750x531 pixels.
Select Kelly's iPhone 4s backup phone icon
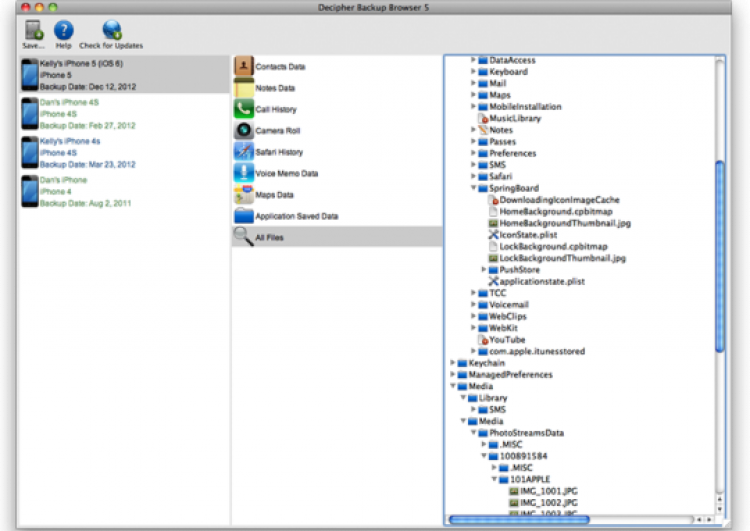pyautogui.click(x=30, y=153)
